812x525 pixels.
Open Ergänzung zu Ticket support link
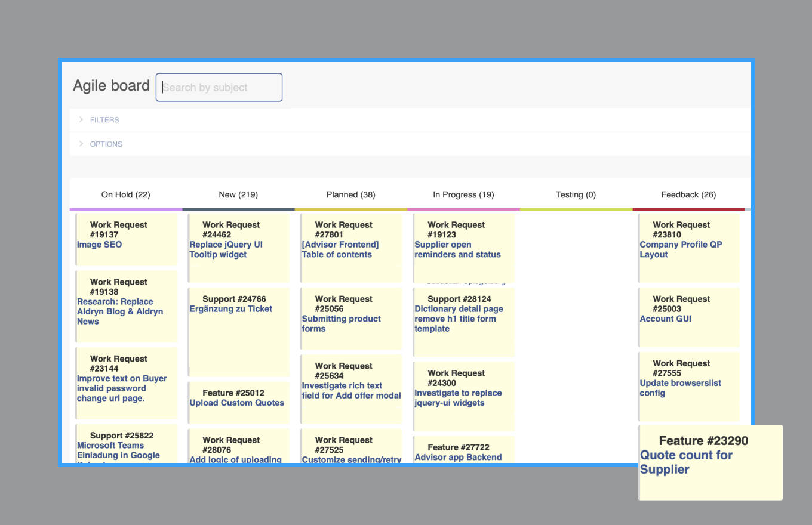pyautogui.click(x=230, y=309)
